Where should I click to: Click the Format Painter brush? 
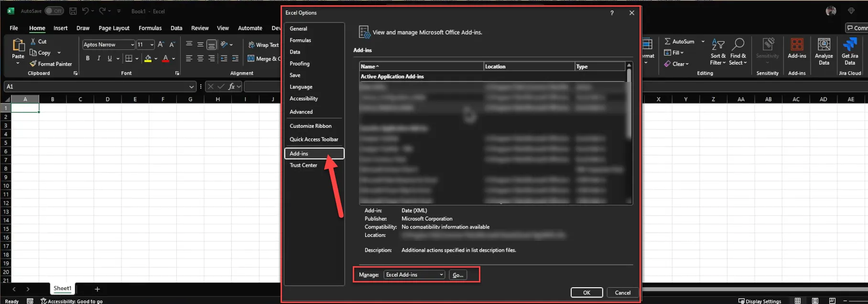coord(33,64)
